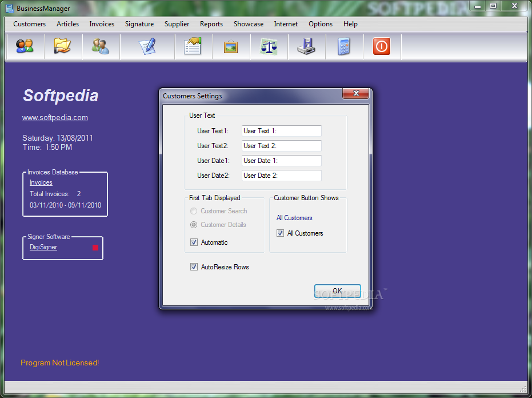
Task: Toggle the Automatic checkbox
Action: tap(194, 242)
